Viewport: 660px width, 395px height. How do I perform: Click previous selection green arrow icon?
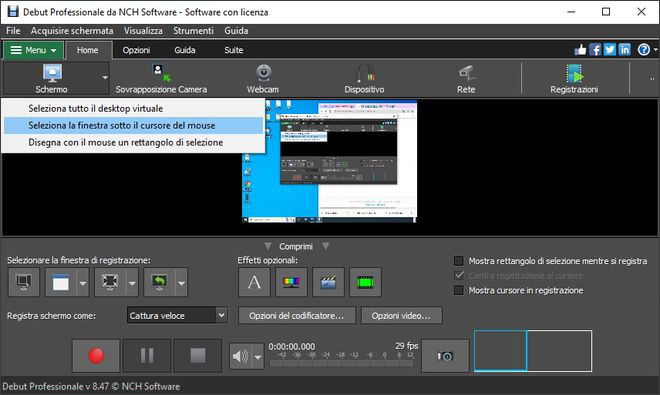tap(159, 282)
